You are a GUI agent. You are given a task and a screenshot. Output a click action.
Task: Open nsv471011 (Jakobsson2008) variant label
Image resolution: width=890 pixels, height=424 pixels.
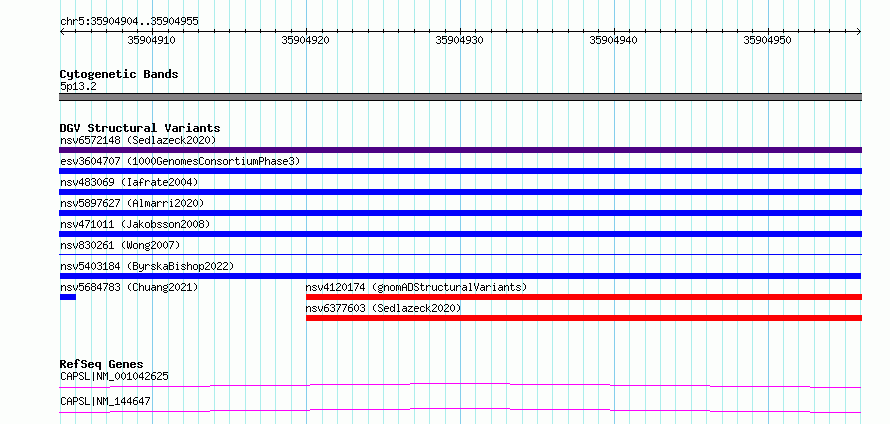135,224
